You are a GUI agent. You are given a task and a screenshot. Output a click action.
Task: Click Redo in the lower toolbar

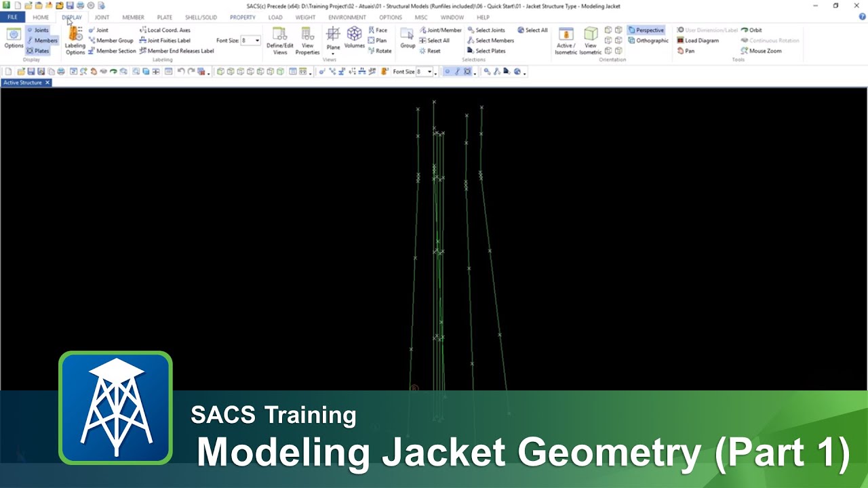(191, 71)
